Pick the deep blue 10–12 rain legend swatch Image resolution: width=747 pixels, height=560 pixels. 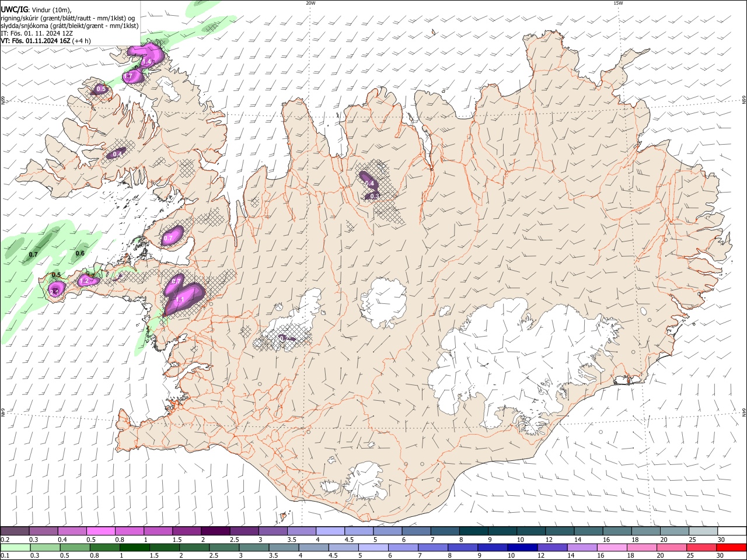[521, 547]
